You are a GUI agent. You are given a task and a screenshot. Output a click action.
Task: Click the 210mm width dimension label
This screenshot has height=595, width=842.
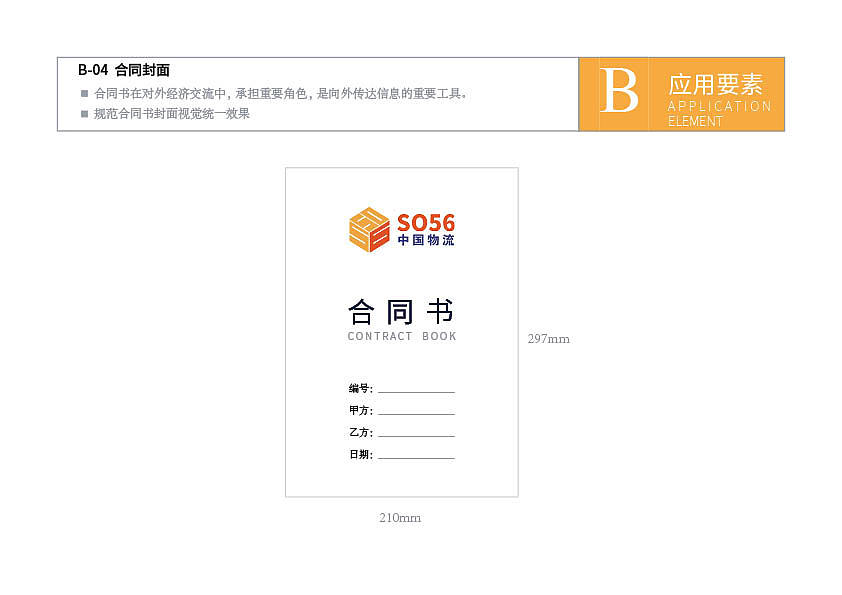[x=400, y=518]
